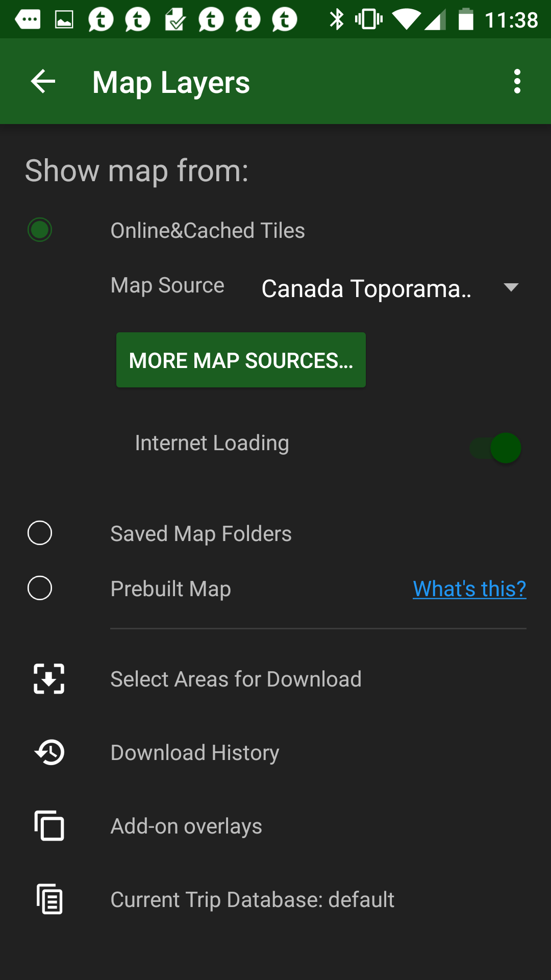Viewport: 551px width, 980px height.
Task: Tap the Bluetooth icon in status bar
Action: click(337, 20)
